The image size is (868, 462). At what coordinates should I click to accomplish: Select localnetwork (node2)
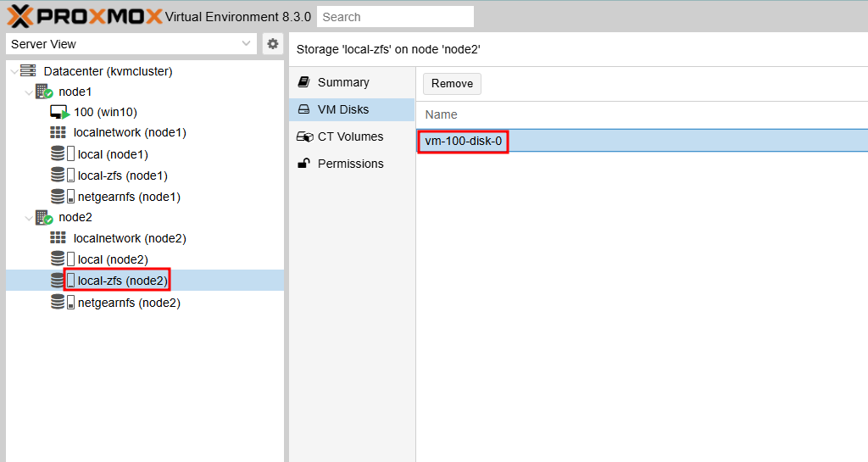(x=130, y=238)
